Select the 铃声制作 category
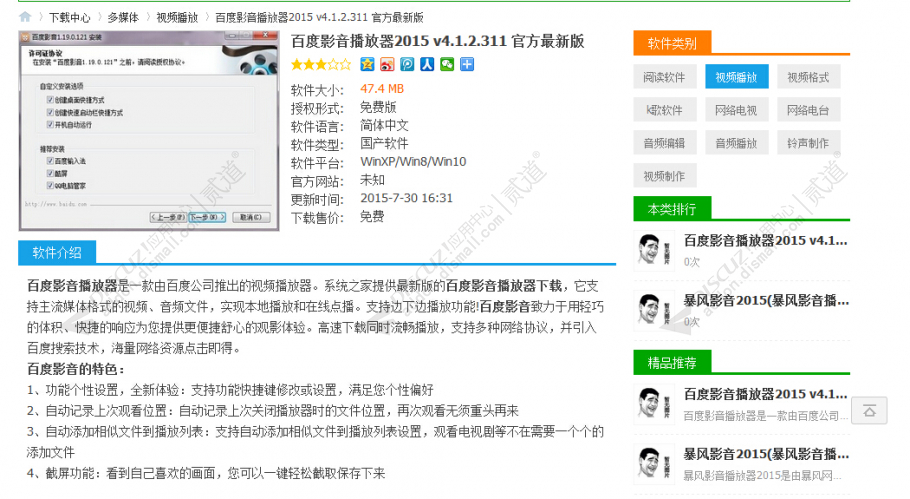The height and width of the screenshot is (499, 910). click(x=808, y=143)
